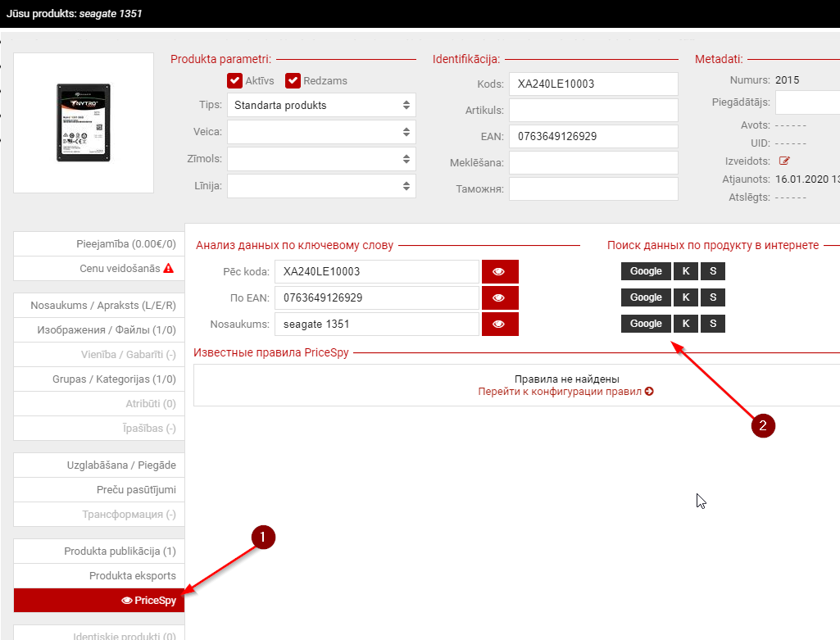Toggle the Aktīvs checkbox
This screenshot has width=840, height=640.
pos(234,80)
